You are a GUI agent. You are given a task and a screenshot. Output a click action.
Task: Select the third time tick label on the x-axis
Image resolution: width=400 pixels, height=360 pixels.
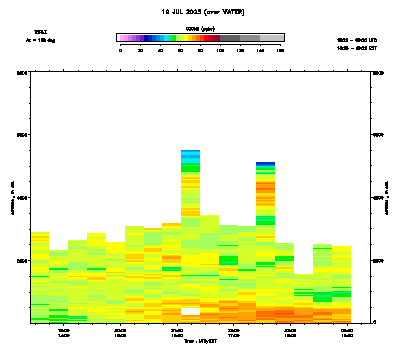click(177, 333)
